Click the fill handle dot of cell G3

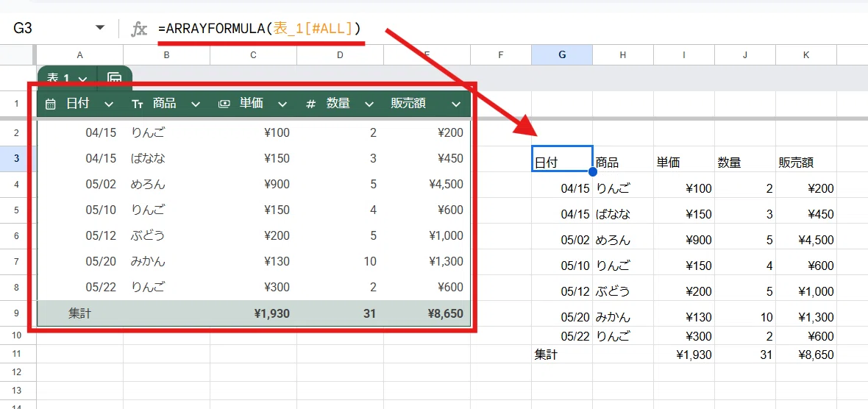593,171
